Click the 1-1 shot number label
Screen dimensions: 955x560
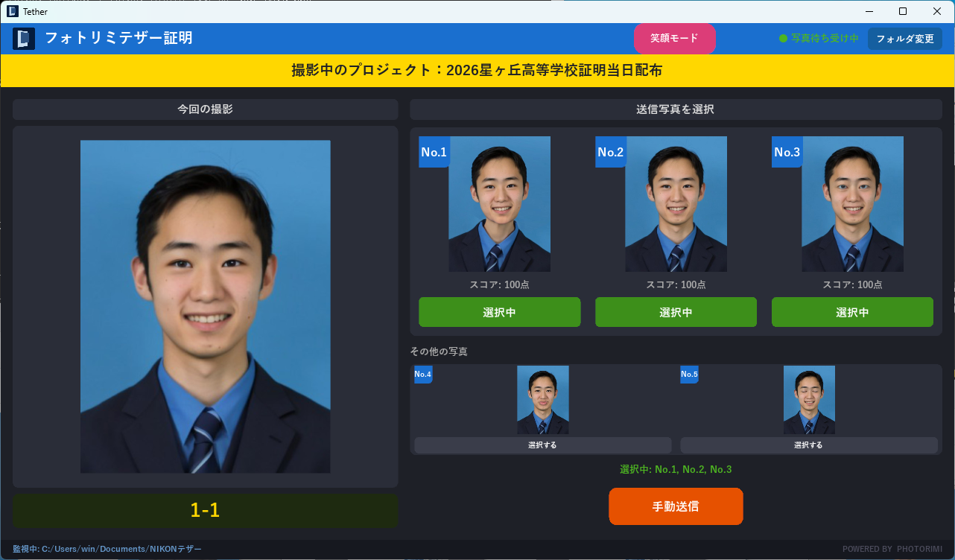click(205, 510)
